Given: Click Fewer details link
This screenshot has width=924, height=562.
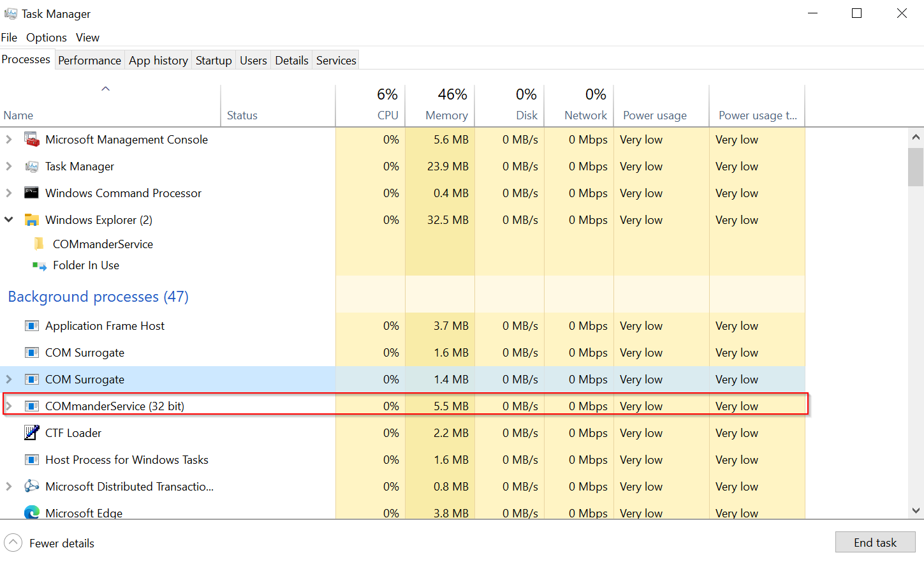Looking at the screenshot, I should click(x=62, y=544).
